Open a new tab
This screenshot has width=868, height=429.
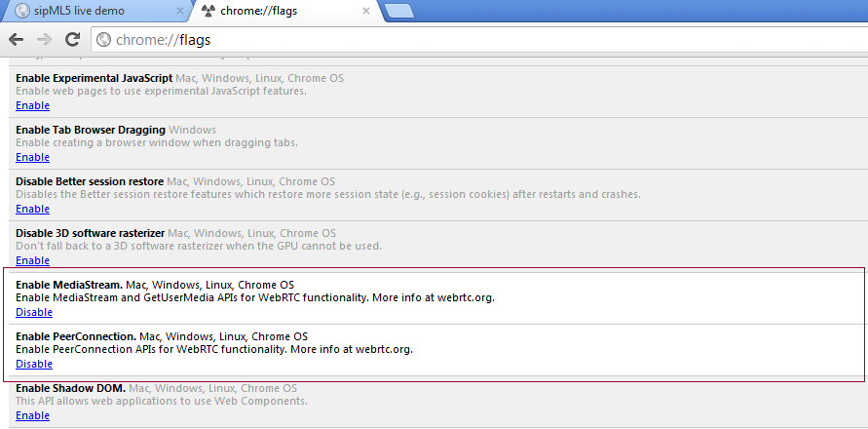(400, 11)
